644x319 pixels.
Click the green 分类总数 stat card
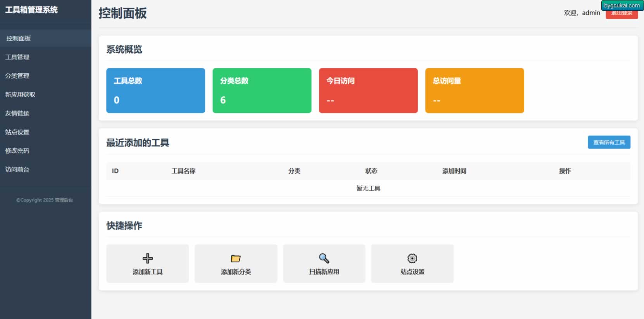(262, 90)
